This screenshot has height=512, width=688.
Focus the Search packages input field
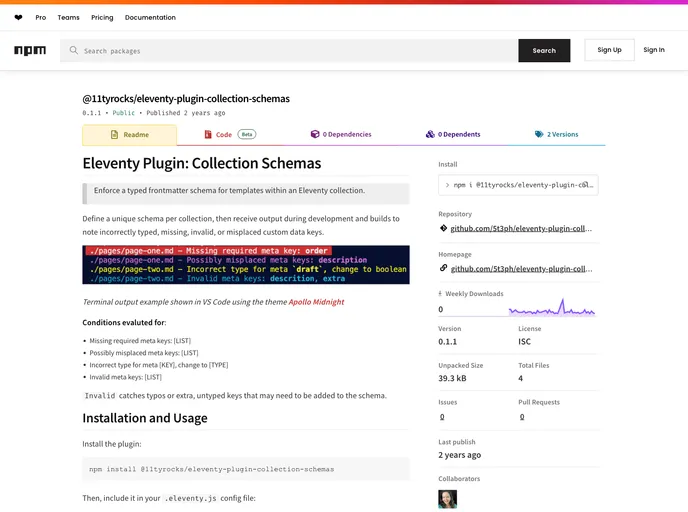[x=289, y=50]
